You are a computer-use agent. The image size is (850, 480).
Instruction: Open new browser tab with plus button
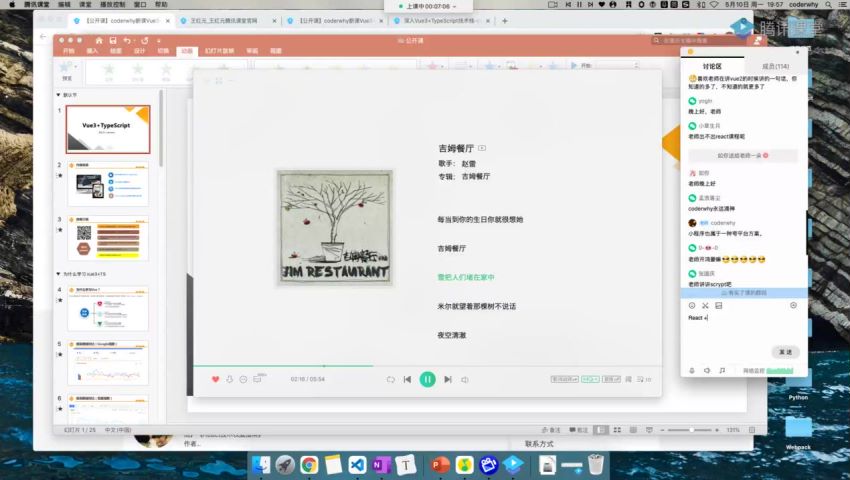click(x=505, y=21)
